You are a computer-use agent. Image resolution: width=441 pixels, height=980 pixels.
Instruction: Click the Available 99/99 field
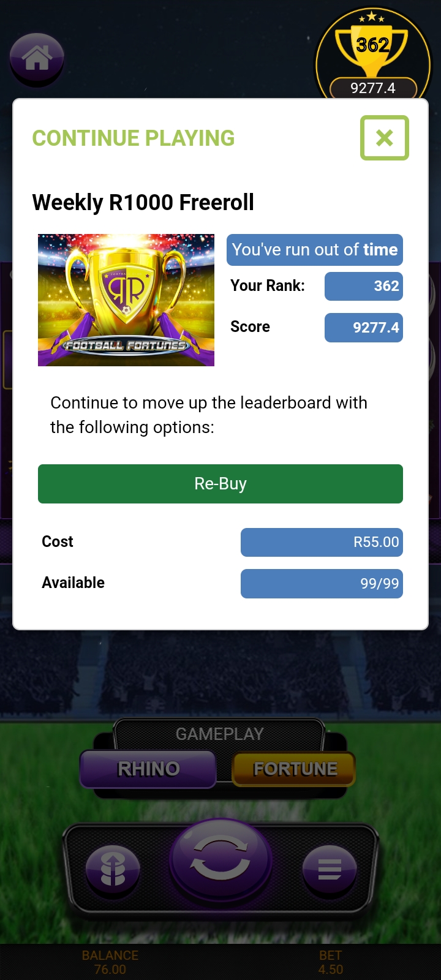point(322,584)
